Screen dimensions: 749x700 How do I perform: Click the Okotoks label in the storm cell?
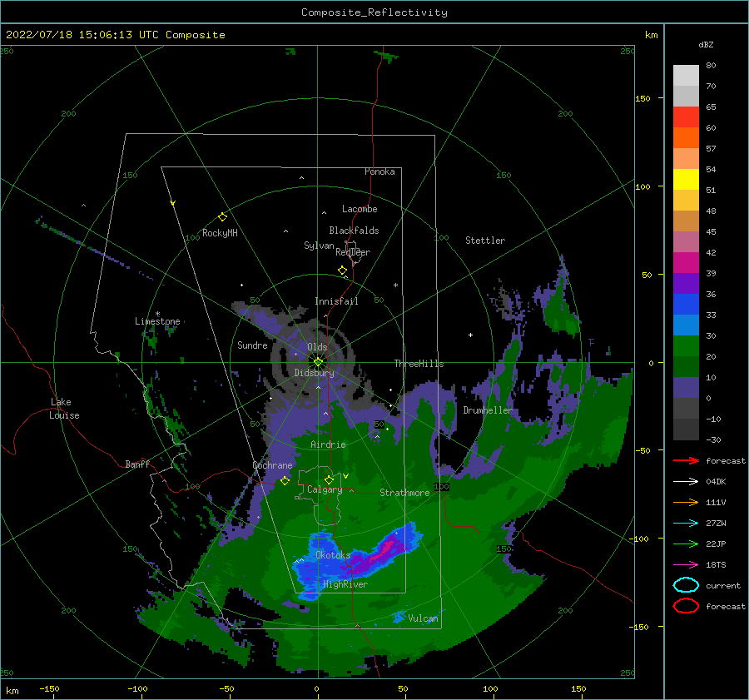(x=333, y=555)
